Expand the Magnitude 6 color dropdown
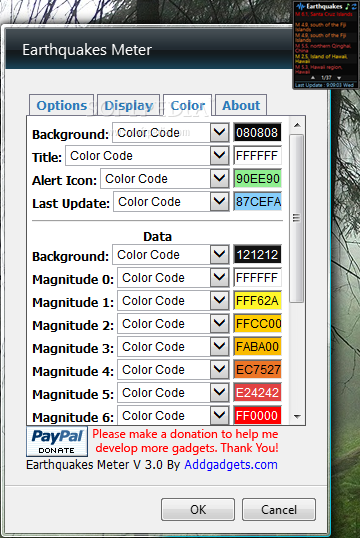360x538 pixels. (173, 416)
